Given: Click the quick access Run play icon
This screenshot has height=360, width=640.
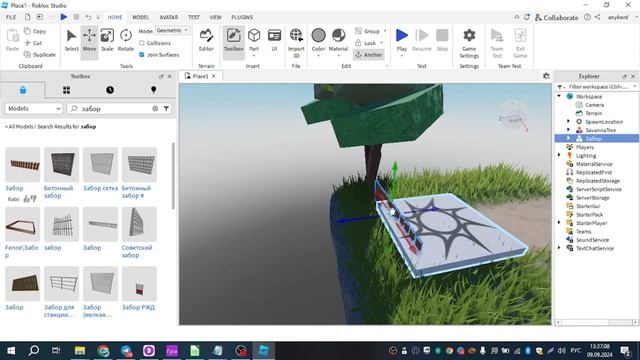Looking at the screenshot, I should coord(64,17).
